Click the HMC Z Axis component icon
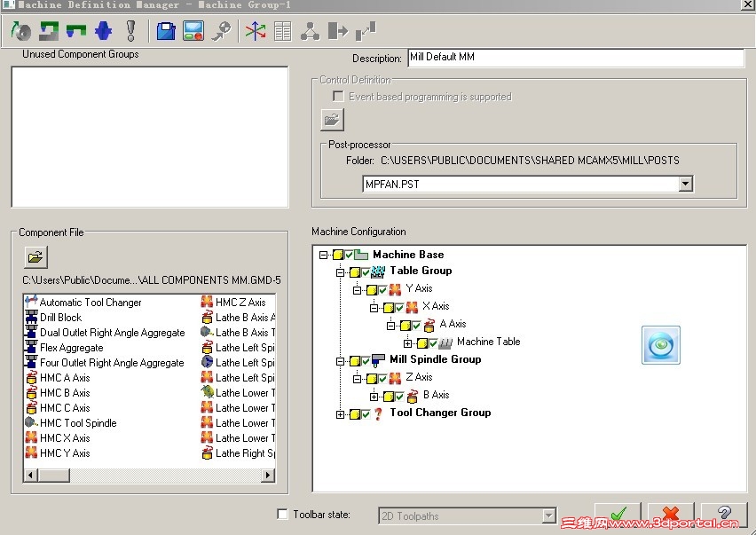Screen dimensions: 756x535 coord(207,303)
